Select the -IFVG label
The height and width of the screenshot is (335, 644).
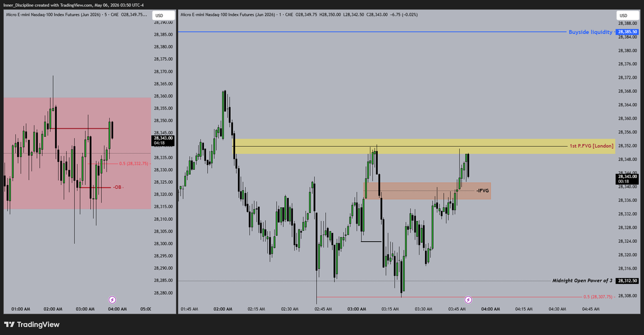pos(482,190)
